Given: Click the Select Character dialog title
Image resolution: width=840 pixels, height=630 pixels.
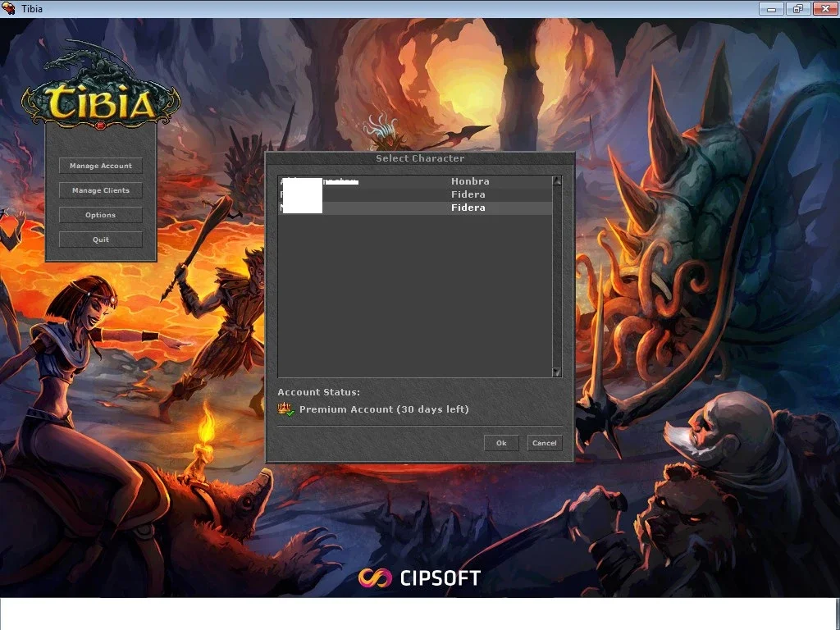Looking at the screenshot, I should click(x=420, y=158).
